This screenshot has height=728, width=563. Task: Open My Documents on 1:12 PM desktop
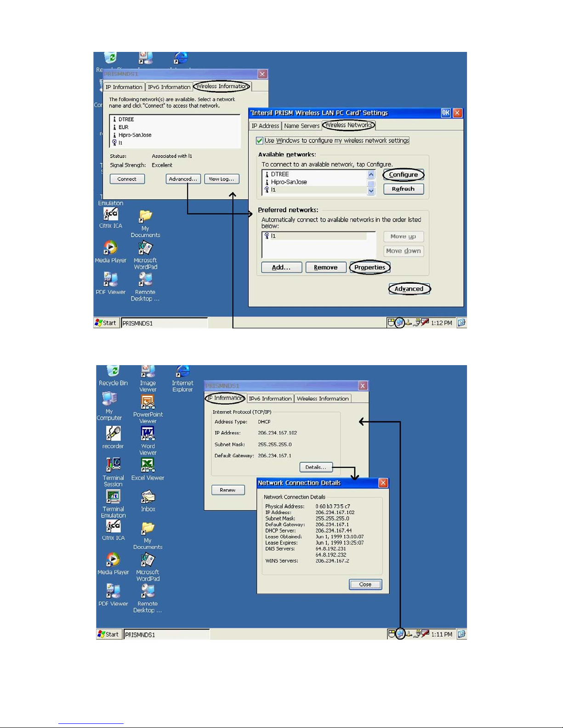click(x=145, y=224)
